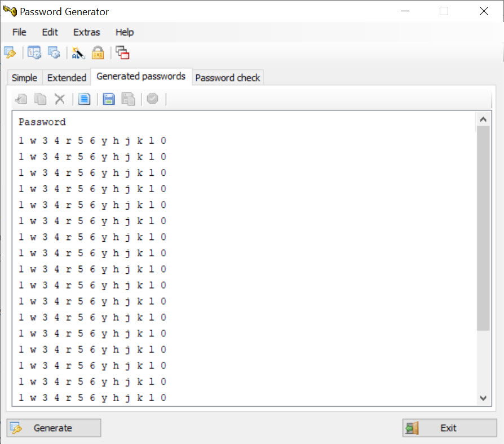Click the scrollbar down arrow in the password list
Screen dimensions: 504x444
point(483,398)
